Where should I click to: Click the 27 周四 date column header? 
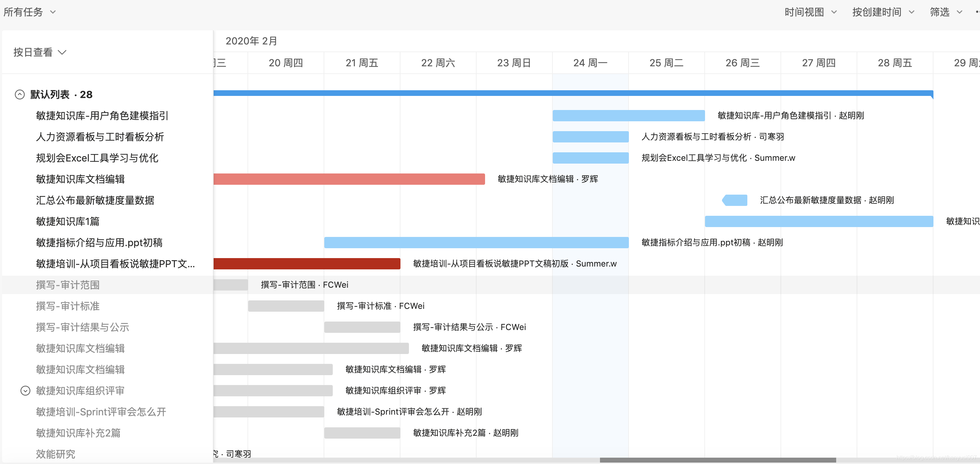pyautogui.click(x=818, y=63)
